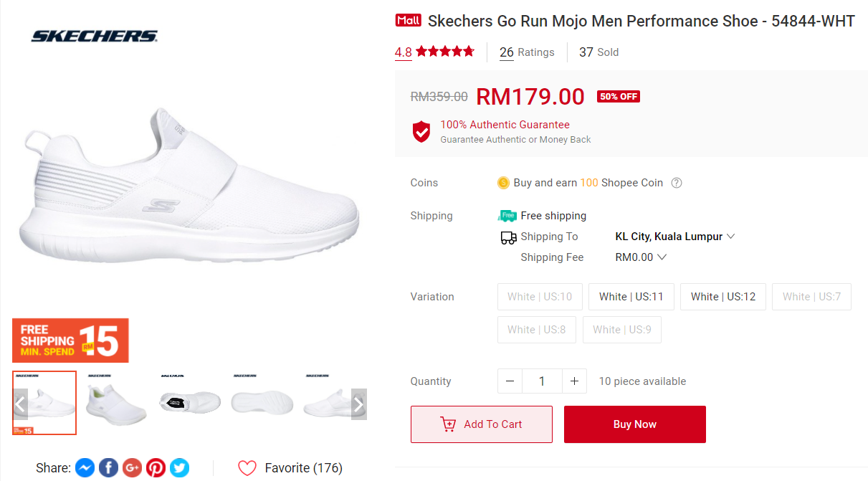View the shoe sole thumbnail image

click(262, 403)
